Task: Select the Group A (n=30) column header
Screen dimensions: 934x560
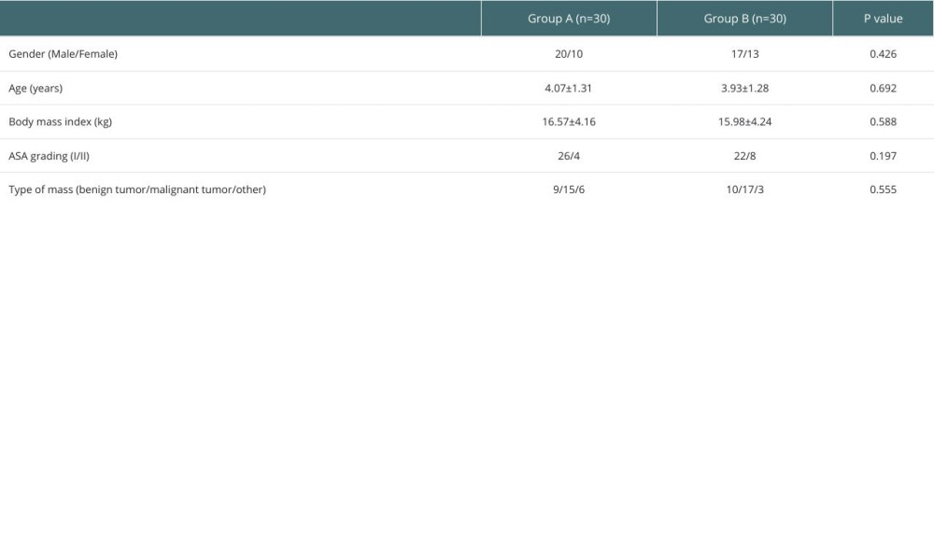Action: tap(569, 19)
